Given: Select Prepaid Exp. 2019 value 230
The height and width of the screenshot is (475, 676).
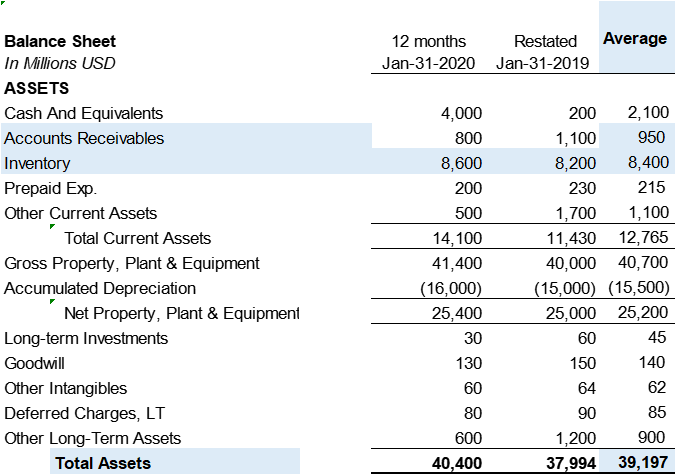Looking at the screenshot, I should pos(582,188).
